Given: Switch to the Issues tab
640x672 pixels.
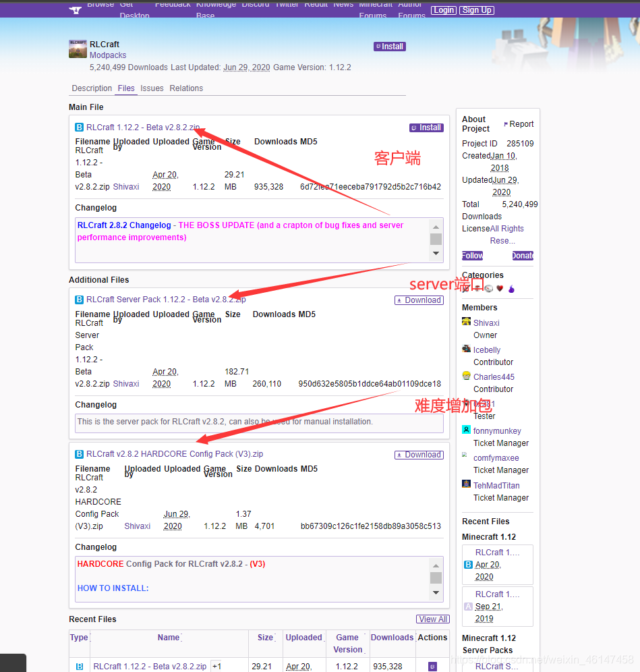Looking at the screenshot, I should [x=152, y=88].
